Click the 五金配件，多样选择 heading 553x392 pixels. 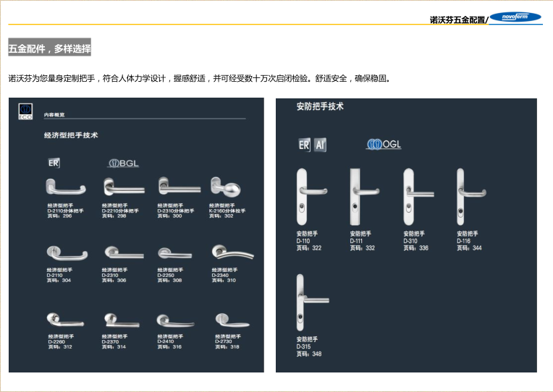50,47
